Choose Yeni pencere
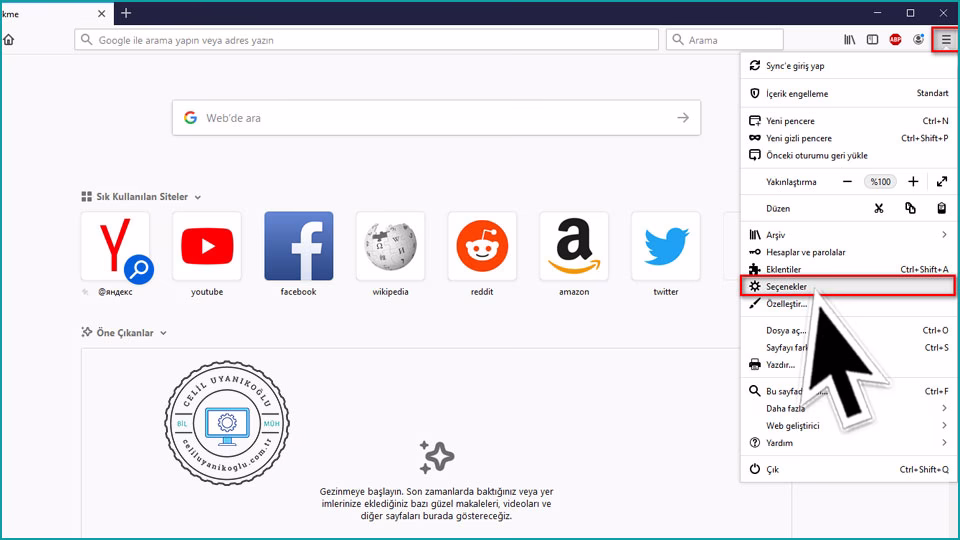 (847, 121)
